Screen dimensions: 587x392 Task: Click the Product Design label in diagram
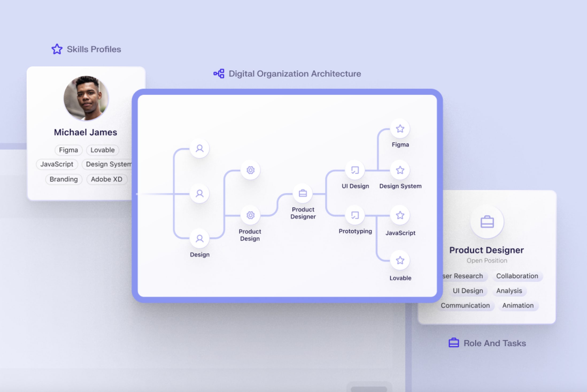click(x=250, y=235)
